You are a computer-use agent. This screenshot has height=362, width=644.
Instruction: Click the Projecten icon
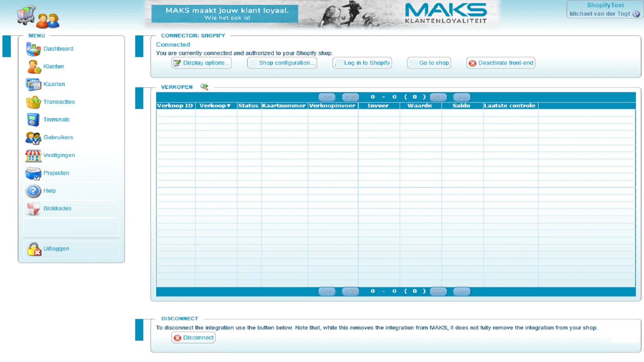point(33,173)
